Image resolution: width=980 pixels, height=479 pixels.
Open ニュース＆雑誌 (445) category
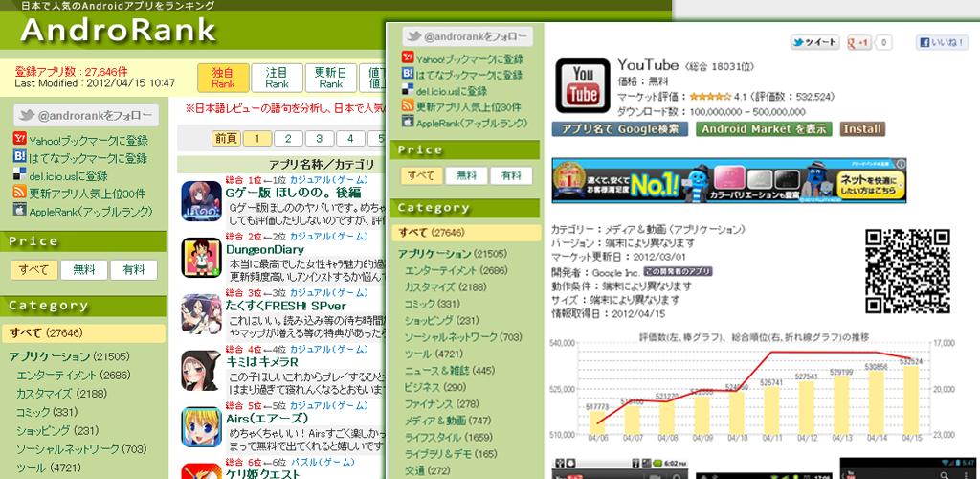(x=450, y=370)
